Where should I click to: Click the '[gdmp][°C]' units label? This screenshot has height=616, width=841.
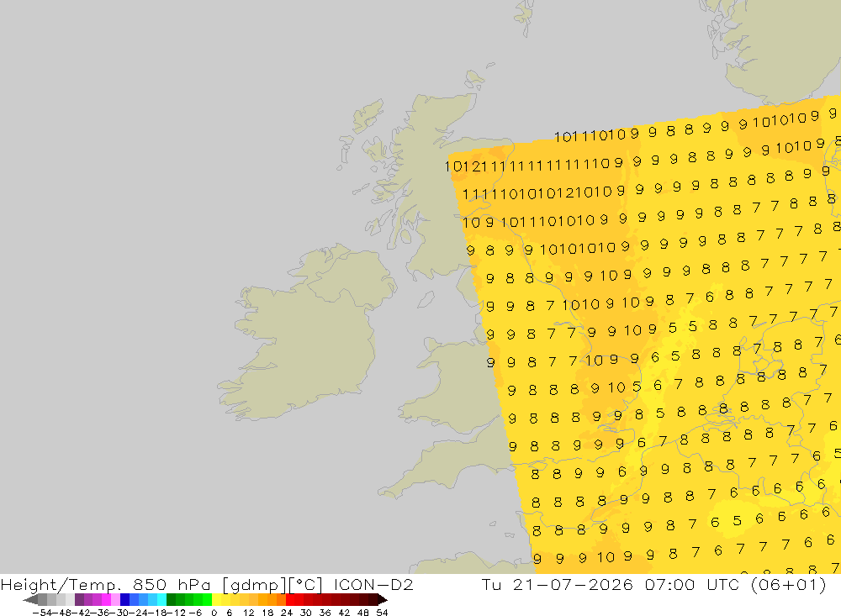click(x=272, y=585)
